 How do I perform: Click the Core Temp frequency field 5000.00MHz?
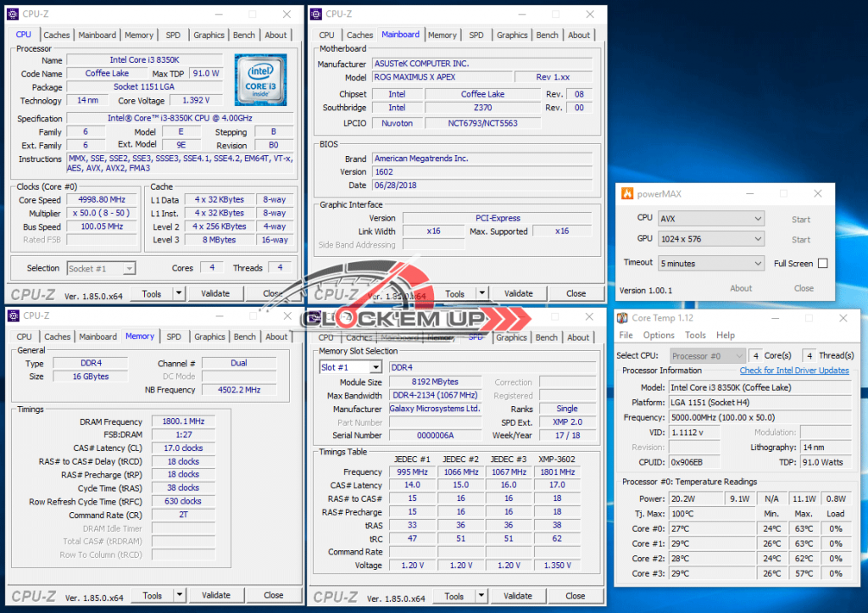click(x=759, y=417)
